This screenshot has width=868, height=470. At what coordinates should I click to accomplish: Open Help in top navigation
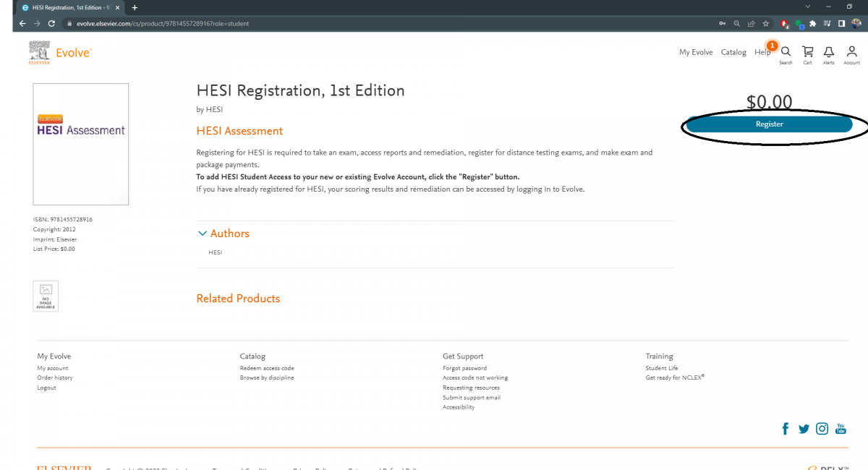pyautogui.click(x=762, y=52)
